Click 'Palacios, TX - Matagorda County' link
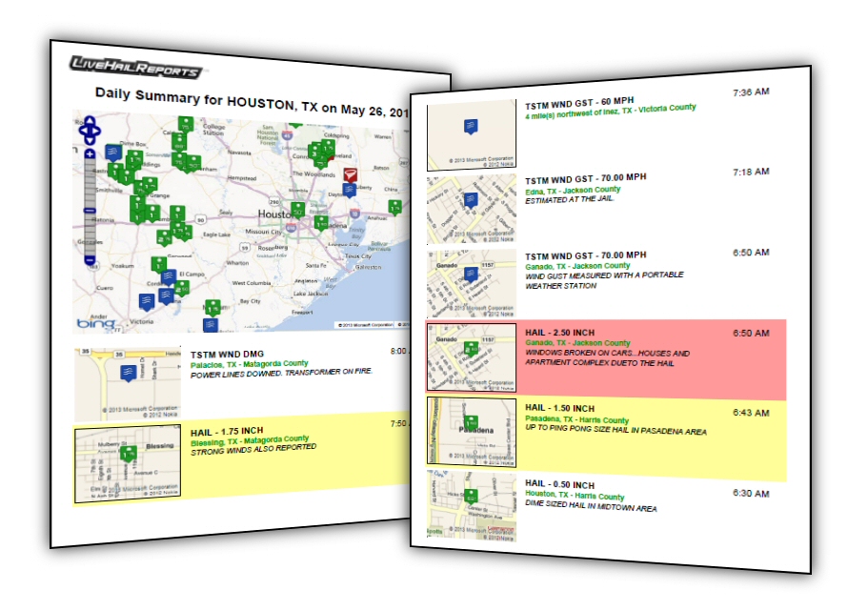This screenshot has height=611, width=868. pyautogui.click(x=249, y=364)
